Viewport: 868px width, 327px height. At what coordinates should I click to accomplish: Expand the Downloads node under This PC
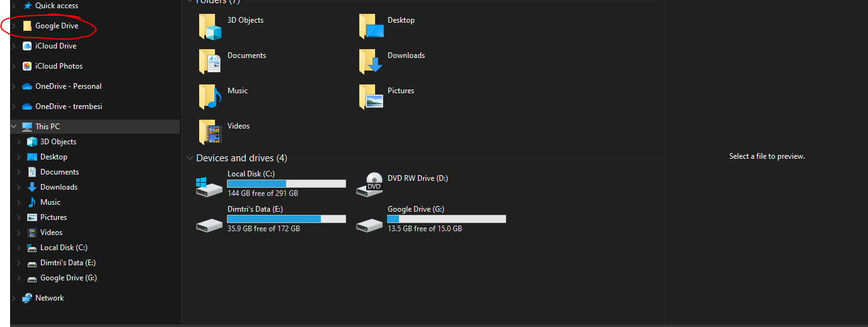pyautogui.click(x=19, y=187)
